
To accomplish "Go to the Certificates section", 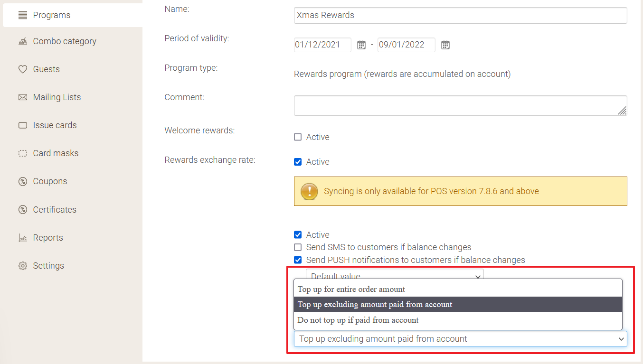I will tap(55, 210).
